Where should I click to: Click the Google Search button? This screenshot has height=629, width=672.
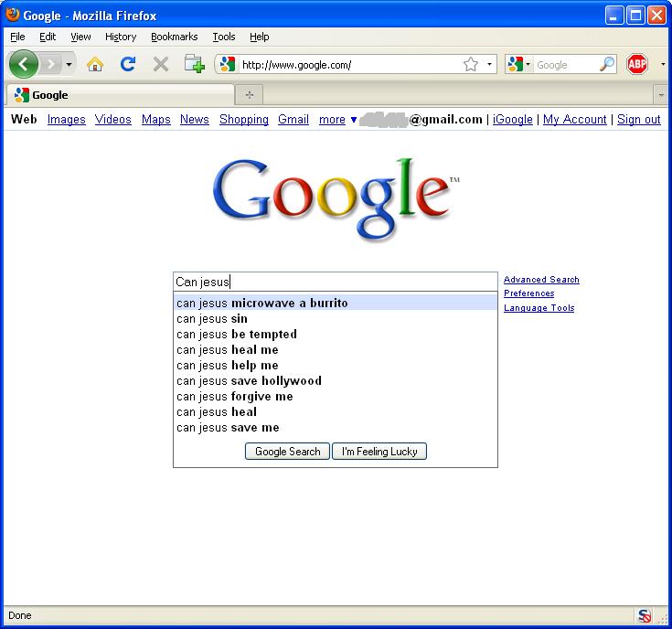(287, 452)
